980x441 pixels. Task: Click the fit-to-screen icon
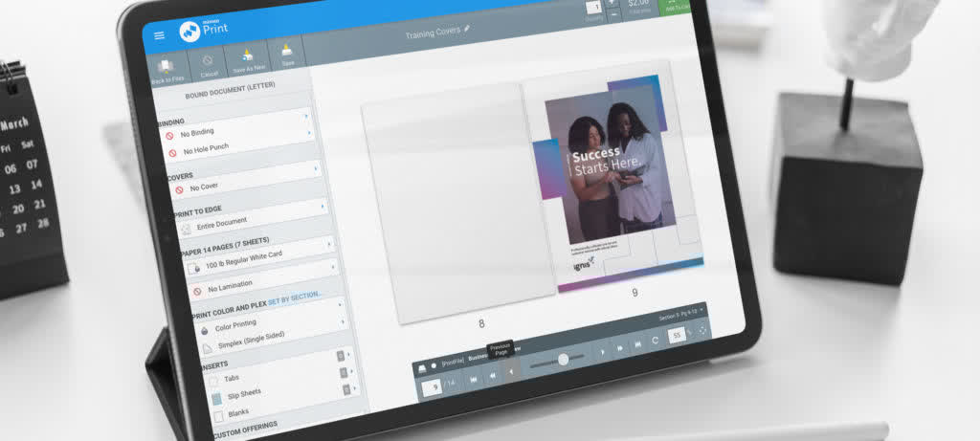click(x=702, y=331)
